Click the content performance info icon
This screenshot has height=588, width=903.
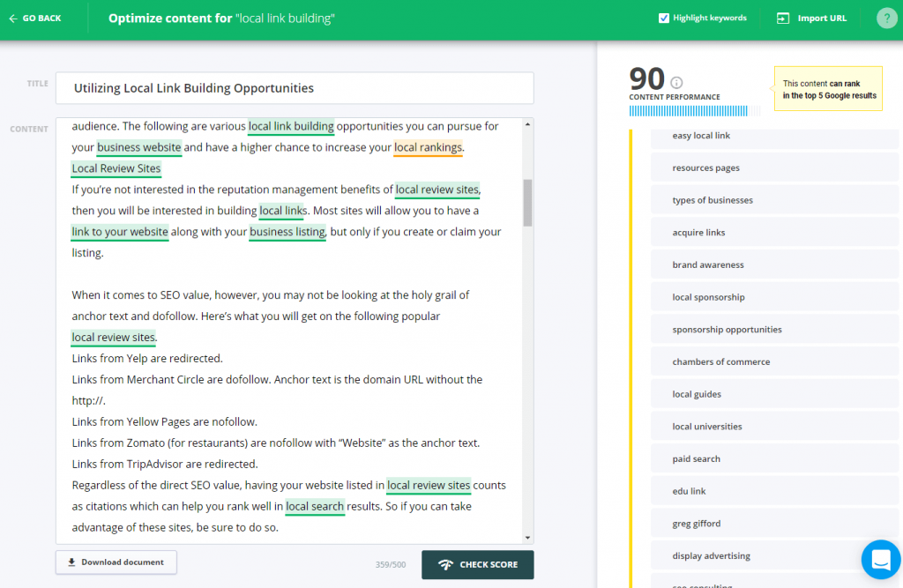click(676, 82)
